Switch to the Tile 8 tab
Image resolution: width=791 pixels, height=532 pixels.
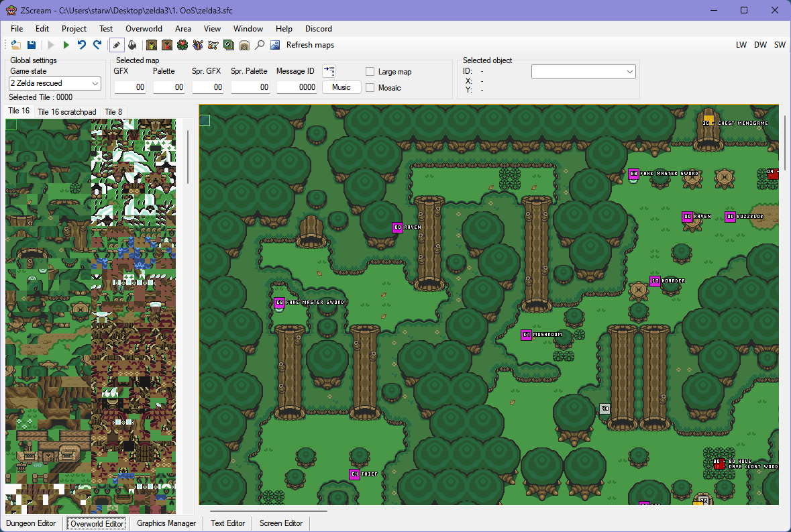coord(113,112)
